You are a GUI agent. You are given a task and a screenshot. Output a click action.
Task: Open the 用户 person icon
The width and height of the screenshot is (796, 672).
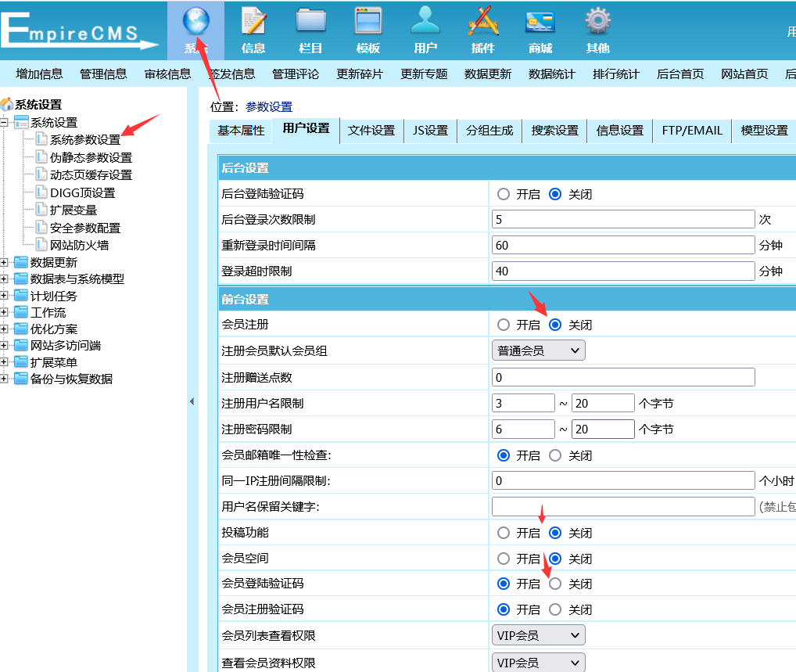pos(425,22)
